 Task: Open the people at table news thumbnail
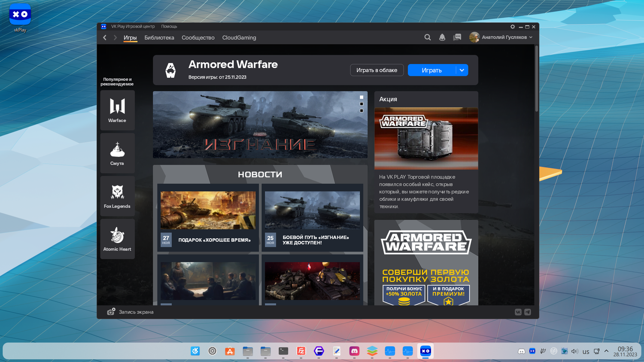click(x=208, y=281)
